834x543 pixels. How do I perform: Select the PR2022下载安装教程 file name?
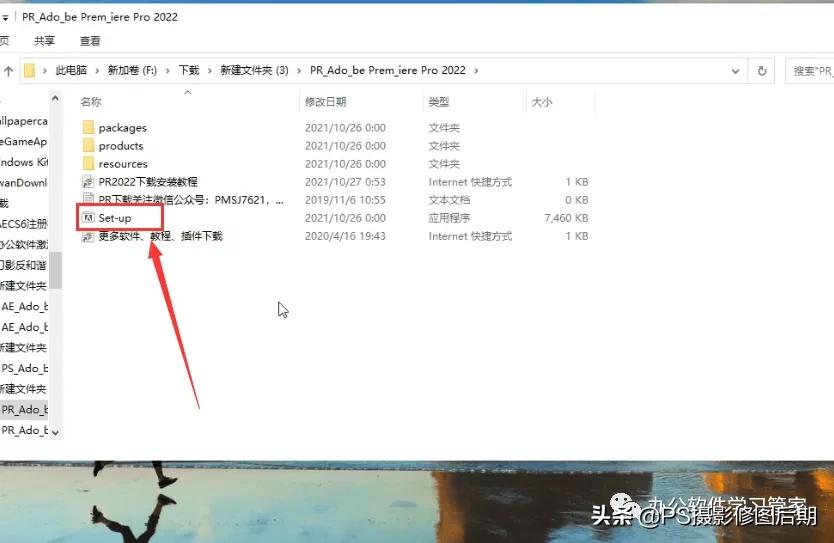[x=148, y=182]
